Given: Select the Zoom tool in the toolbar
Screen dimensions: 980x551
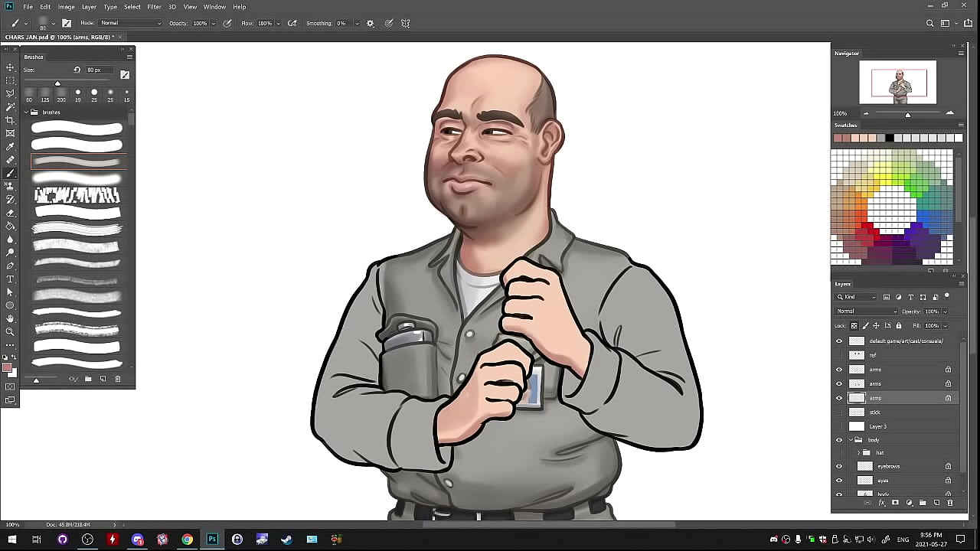Looking at the screenshot, I should pyautogui.click(x=10, y=331).
